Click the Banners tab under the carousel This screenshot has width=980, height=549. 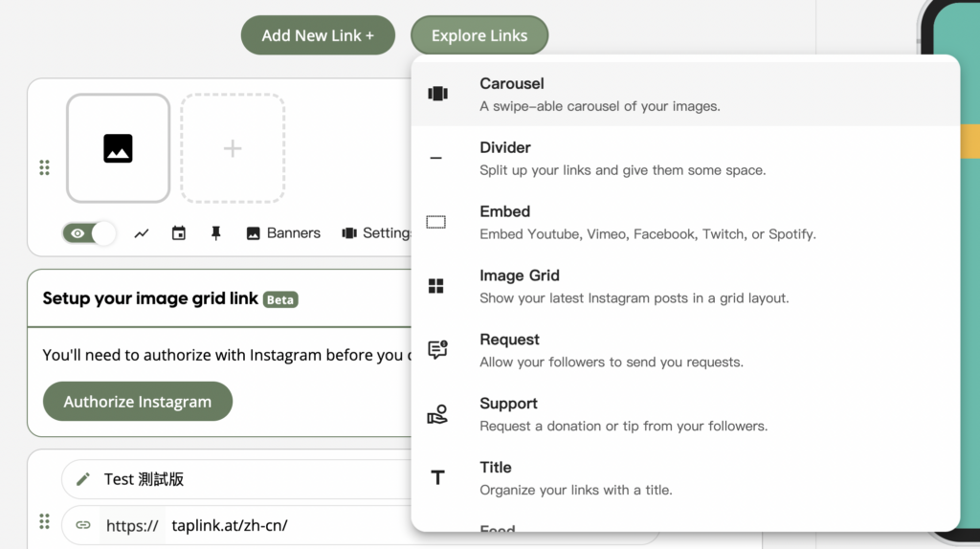click(283, 233)
